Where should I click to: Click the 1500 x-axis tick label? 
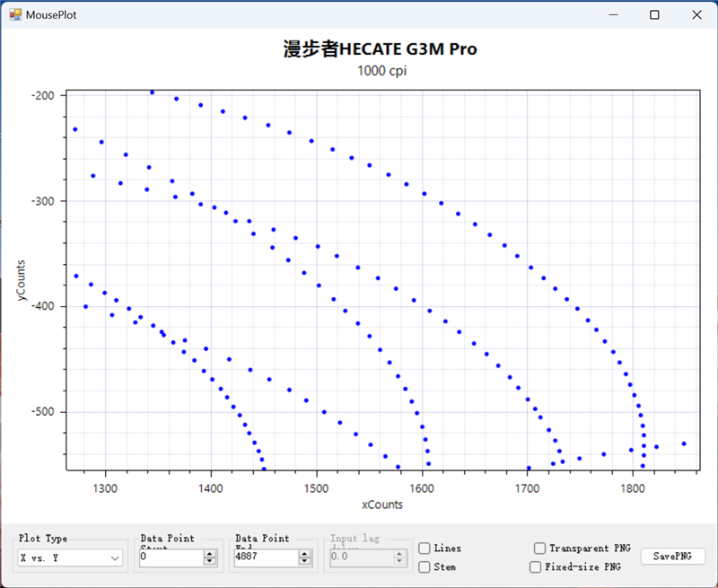tap(317, 488)
